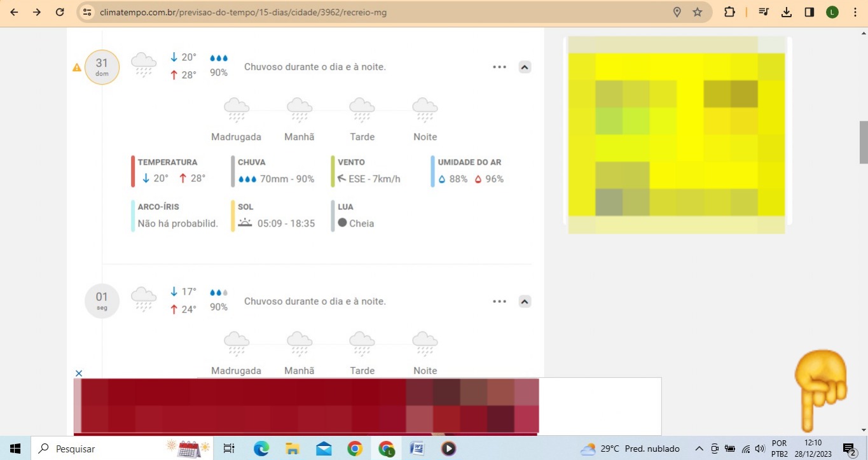Click the Pesquisar taskbar search box

click(x=121, y=449)
